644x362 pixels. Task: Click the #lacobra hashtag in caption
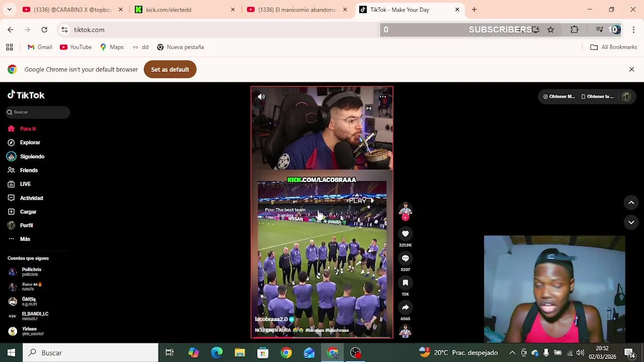pos(314,330)
